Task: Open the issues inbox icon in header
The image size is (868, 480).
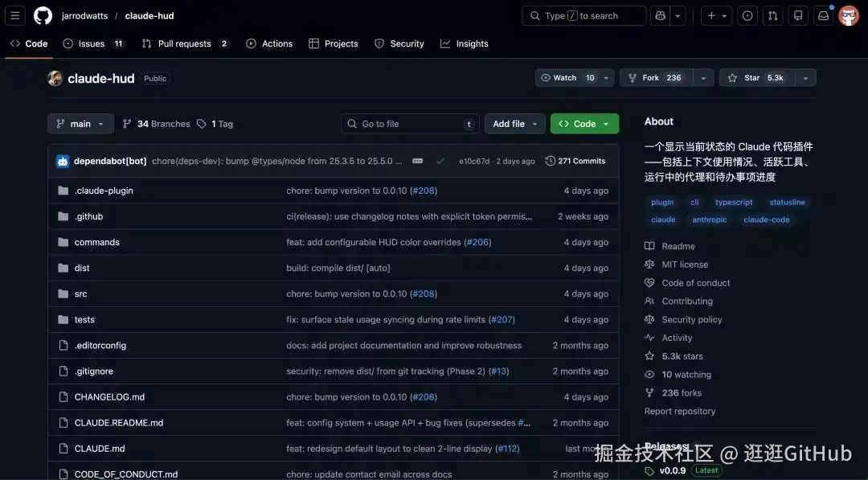Action: tap(747, 15)
